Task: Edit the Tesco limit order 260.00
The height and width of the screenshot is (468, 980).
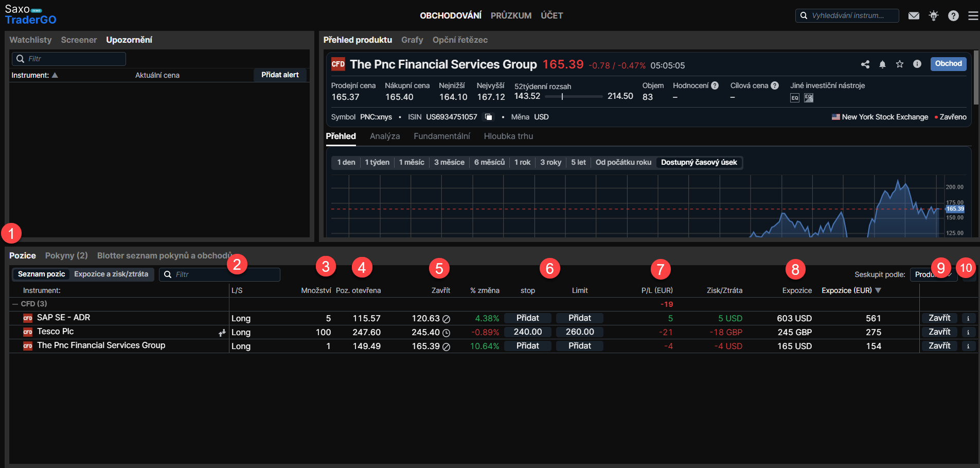Action: 580,332
